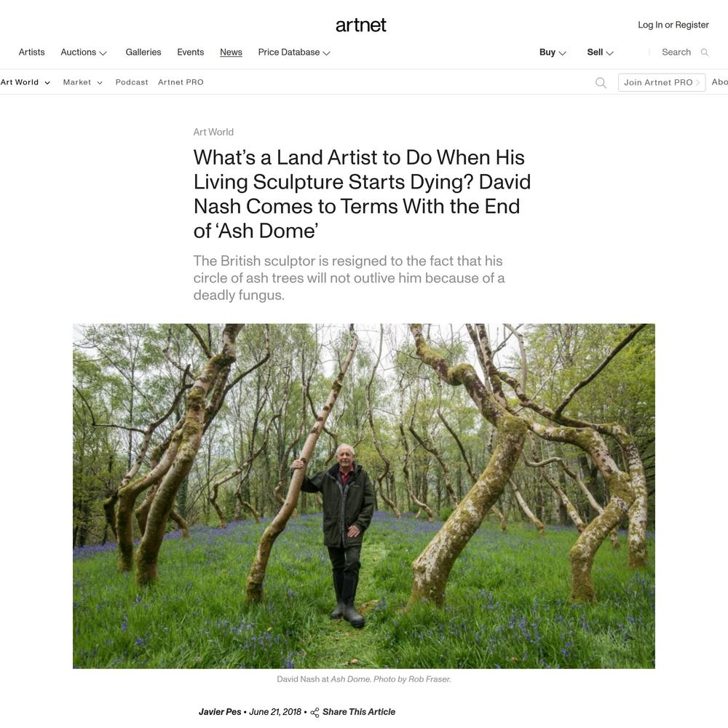The height and width of the screenshot is (728, 728).
Task: Open author Javier Pes's link
Action: tap(220, 712)
